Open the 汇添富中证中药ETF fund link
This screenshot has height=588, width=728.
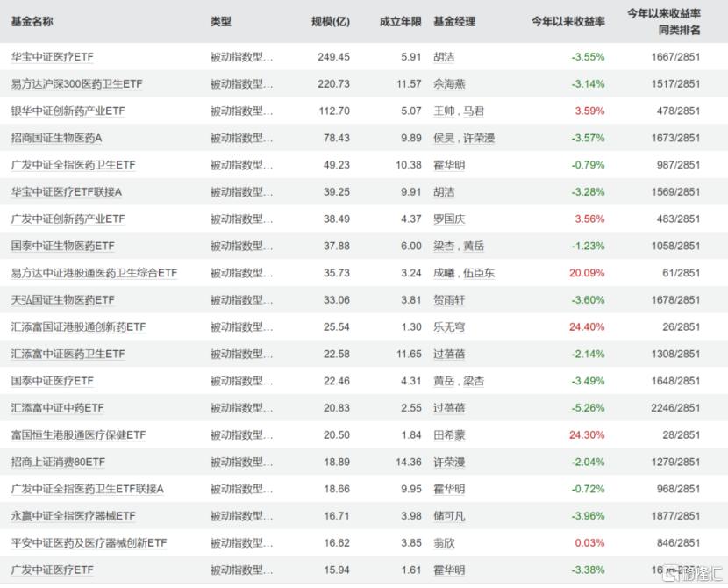(58, 408)
